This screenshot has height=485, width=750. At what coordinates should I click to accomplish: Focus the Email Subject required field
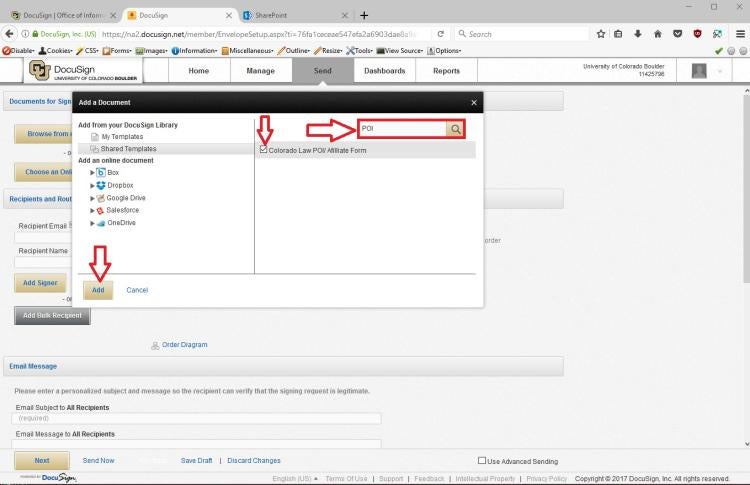(196, 418)
